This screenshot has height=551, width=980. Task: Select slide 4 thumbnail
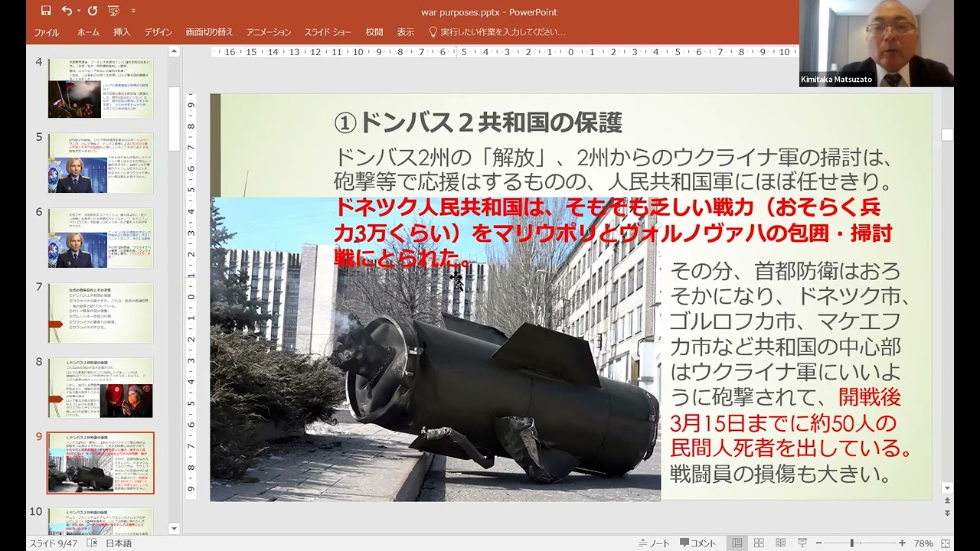(x=100, y=87)
